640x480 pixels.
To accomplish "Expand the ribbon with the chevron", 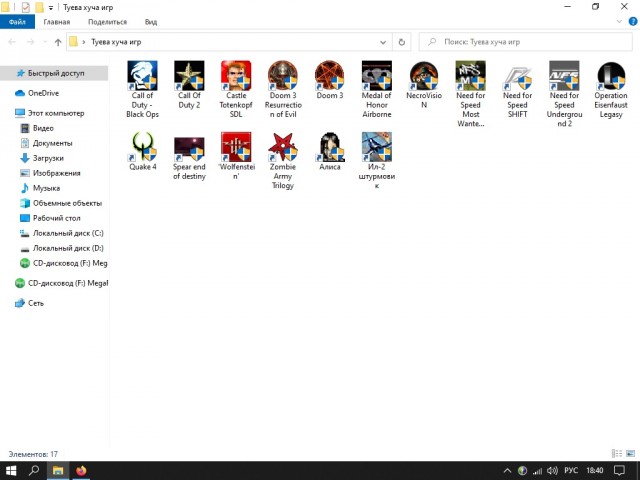I will (619, 22).
